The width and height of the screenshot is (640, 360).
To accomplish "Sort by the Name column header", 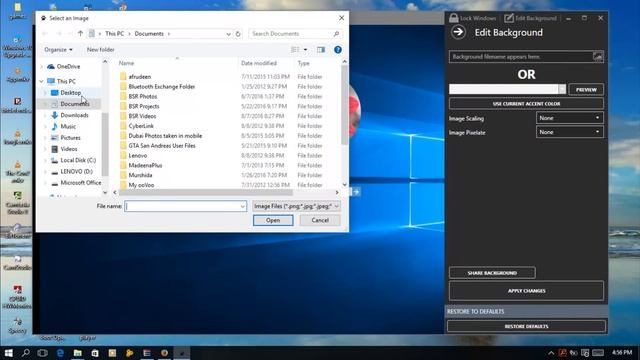I will click(x=126, y=63).
